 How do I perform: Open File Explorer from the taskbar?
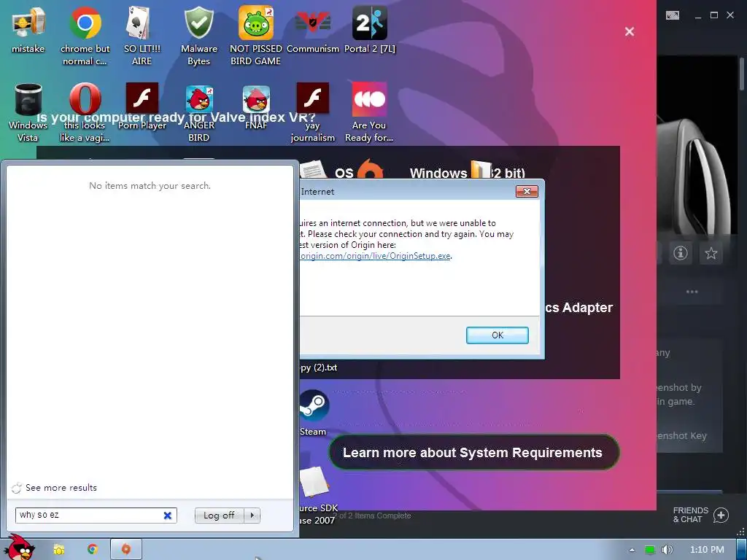[58, 549]
